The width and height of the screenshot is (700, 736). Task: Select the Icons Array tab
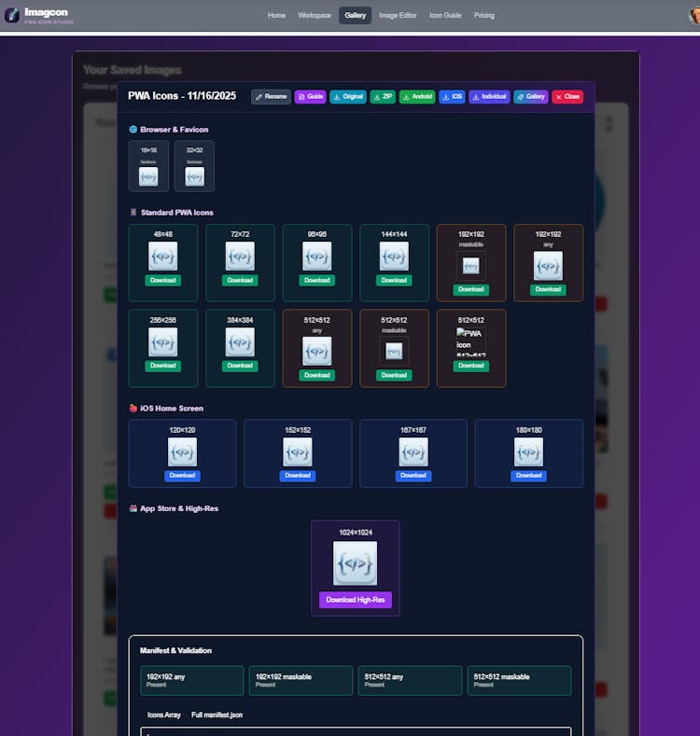[x=164, y=715]
